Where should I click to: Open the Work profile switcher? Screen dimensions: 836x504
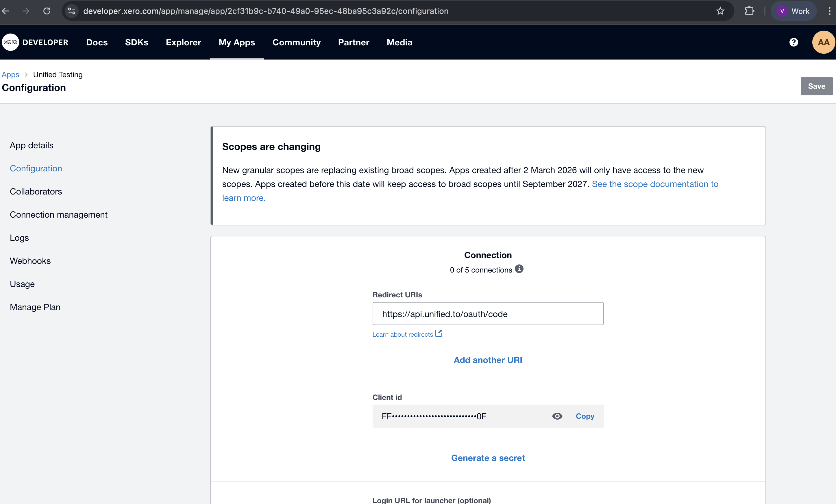(793, 11)
